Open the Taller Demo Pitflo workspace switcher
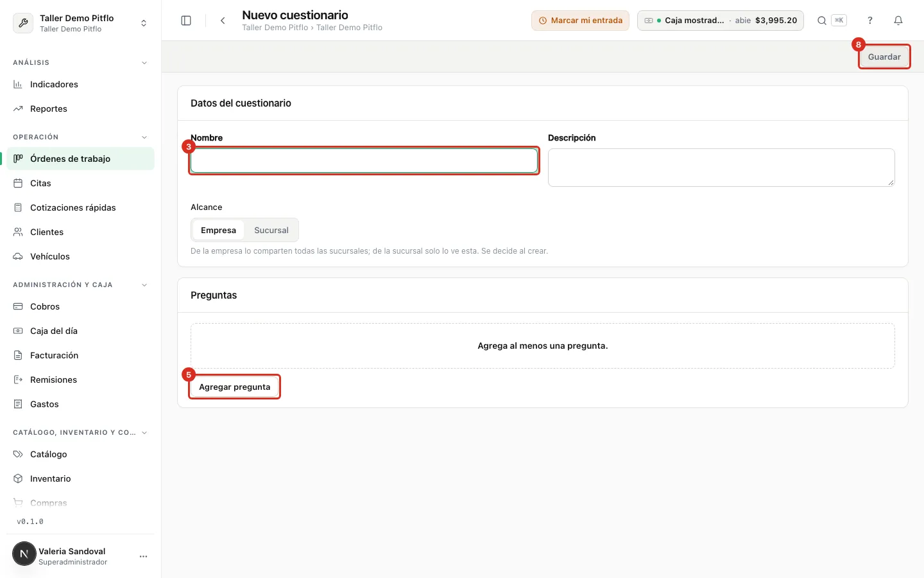The width and height of the screenshot is (924, 578). click(81, 23)
